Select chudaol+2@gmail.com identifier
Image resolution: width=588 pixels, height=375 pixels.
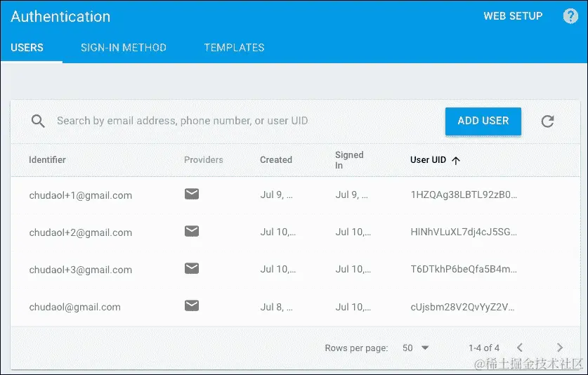[x=81, y=232]
